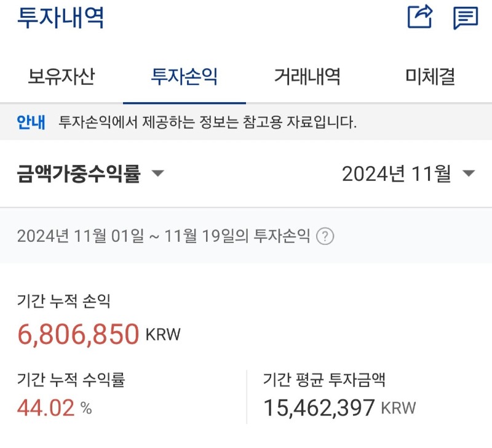Click the 금액가중수익률 label

pyautogui.click(x=79, y=174)
